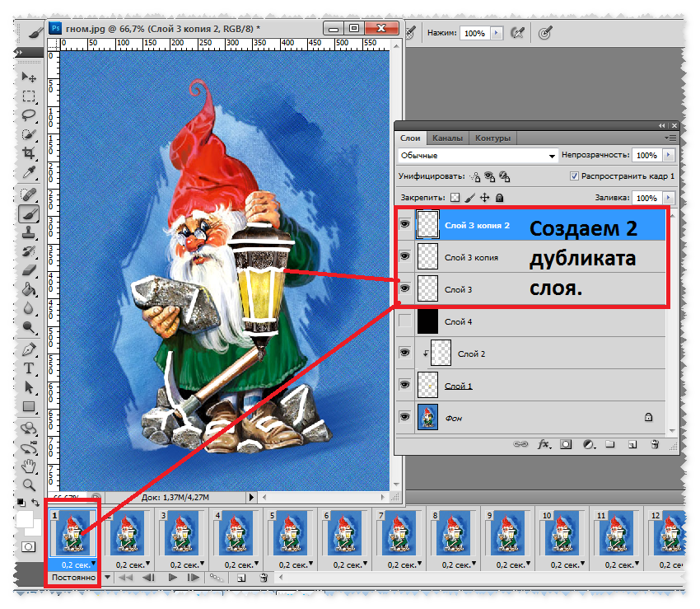Image resolution: width=700 pixels, height=609 pixels.
Task: Select the Rectangular Marquee tool
Action: [29, 96]
